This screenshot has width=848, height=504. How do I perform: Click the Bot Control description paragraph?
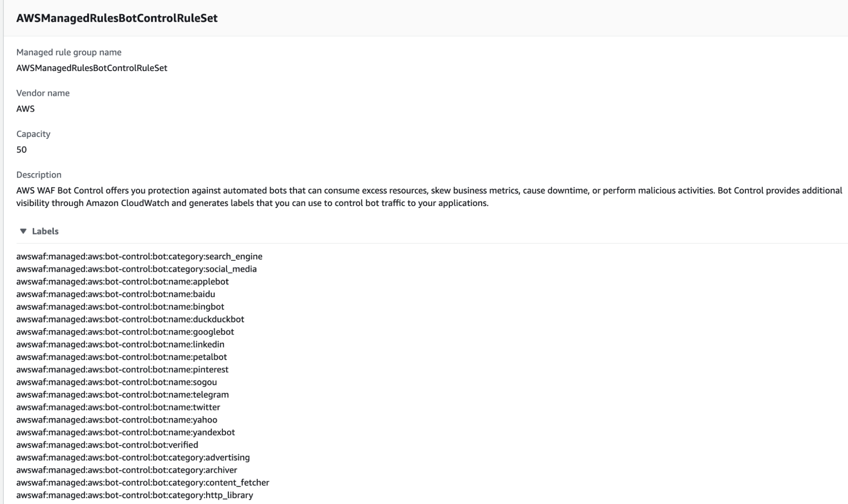coord(429,197)
